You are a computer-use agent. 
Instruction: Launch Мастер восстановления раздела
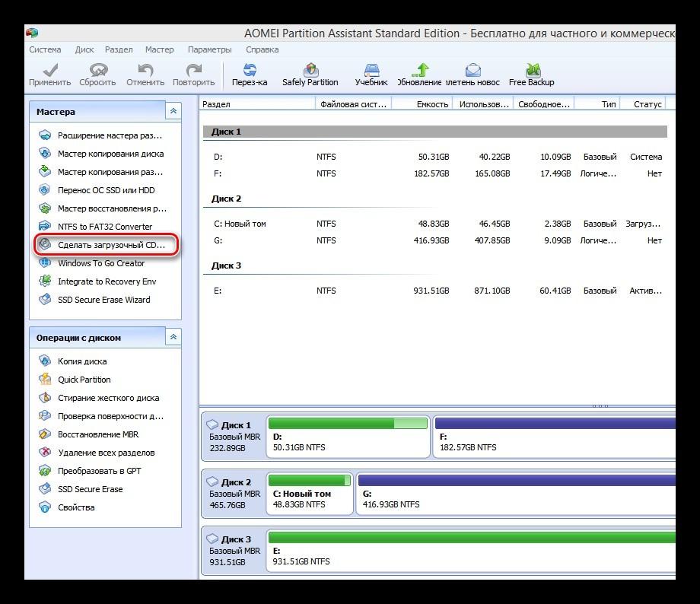(103, 208)
